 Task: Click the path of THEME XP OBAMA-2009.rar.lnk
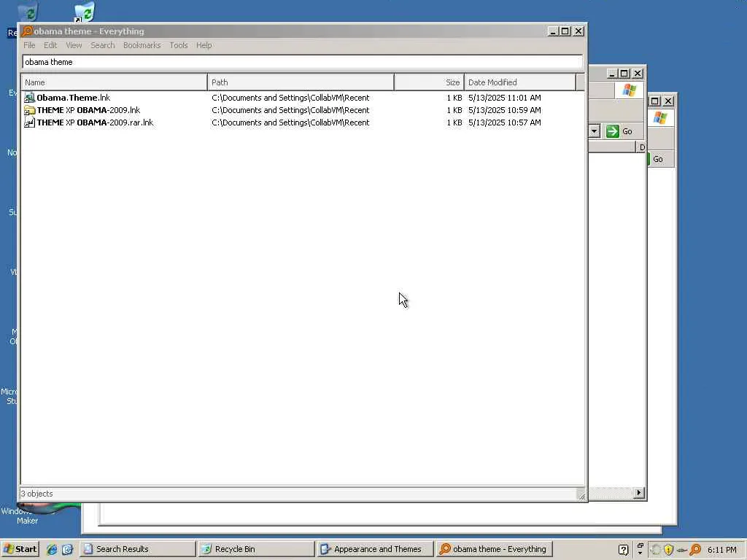pos(290,122)
